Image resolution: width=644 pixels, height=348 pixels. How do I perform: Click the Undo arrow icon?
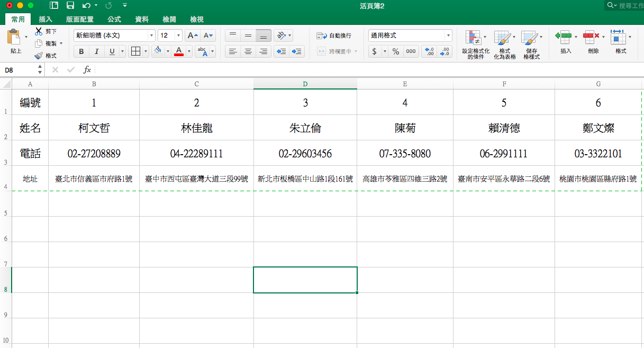point(86,5)
